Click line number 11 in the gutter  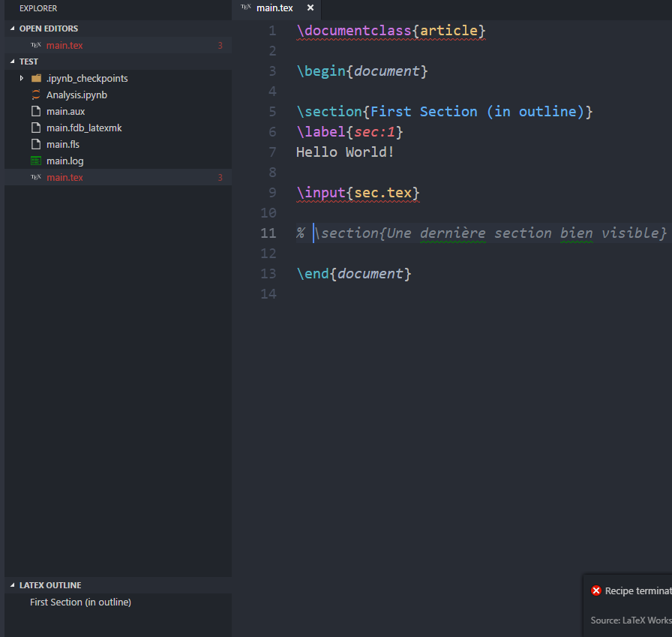click(268, 233)
